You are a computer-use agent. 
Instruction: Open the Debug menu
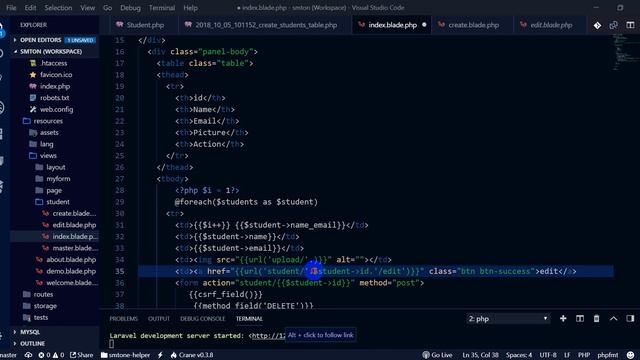click(130, 8)
